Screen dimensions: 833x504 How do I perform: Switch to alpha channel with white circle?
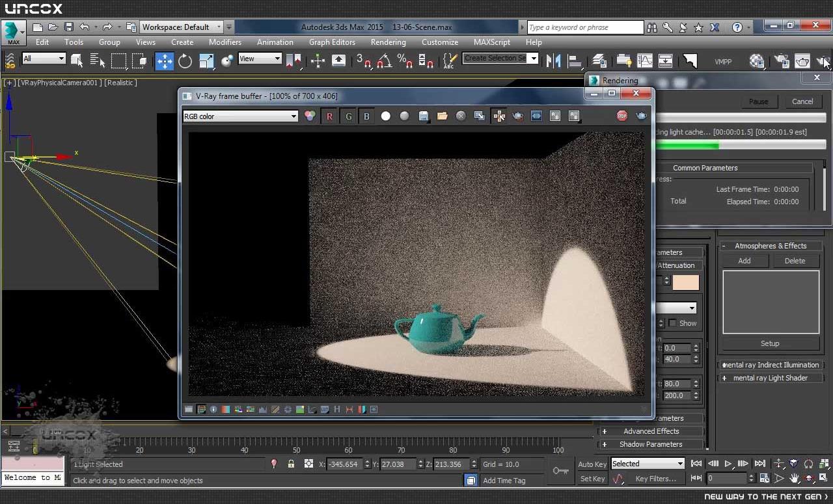386,116
